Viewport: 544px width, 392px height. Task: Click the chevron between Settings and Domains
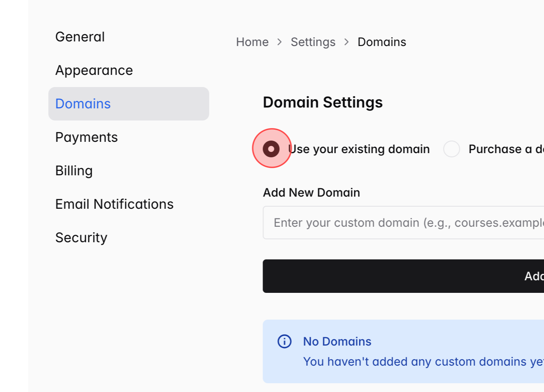tap(346, 42)
